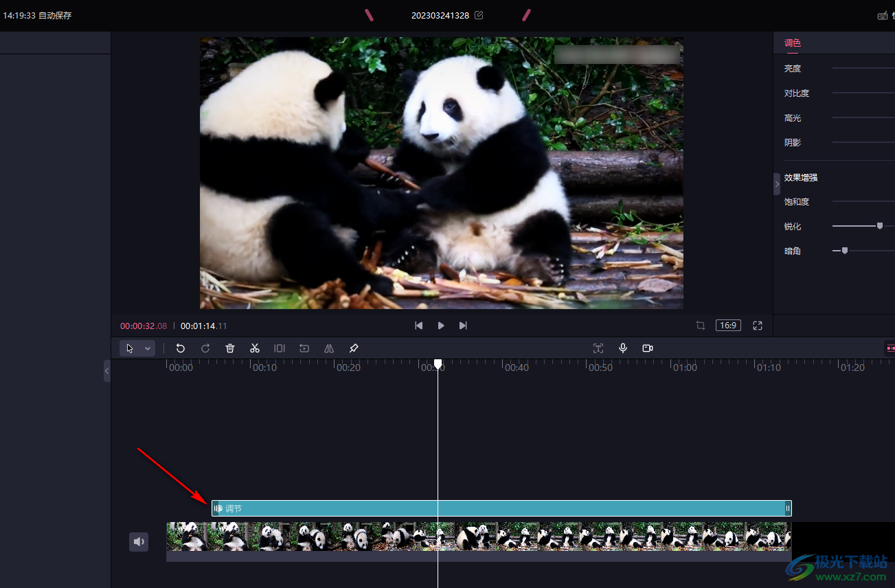Viewport: 895px width, 588px height.
Task: Click the reverse/loop clip icon
Action: coord(304,348)
